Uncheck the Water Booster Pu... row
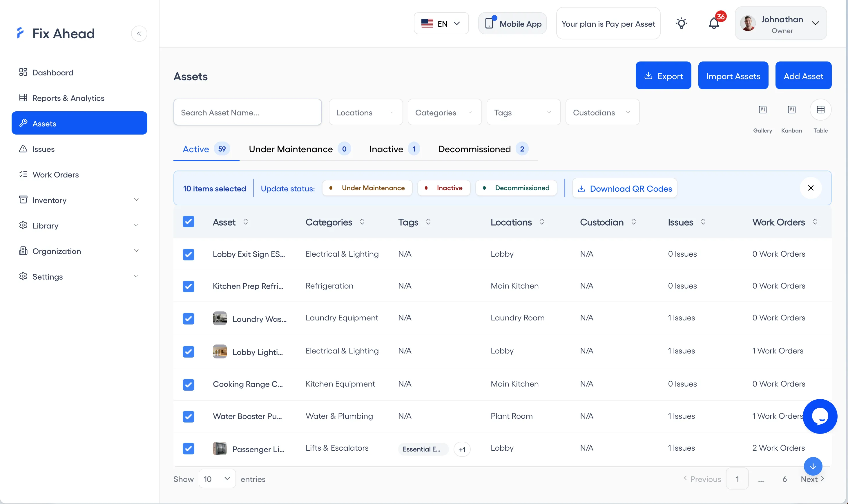This screenshot has width=848, height=504. (189, 416)
